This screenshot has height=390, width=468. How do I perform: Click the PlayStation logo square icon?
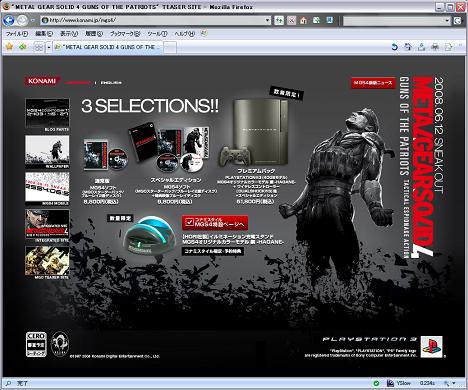[x=431, y=347]
